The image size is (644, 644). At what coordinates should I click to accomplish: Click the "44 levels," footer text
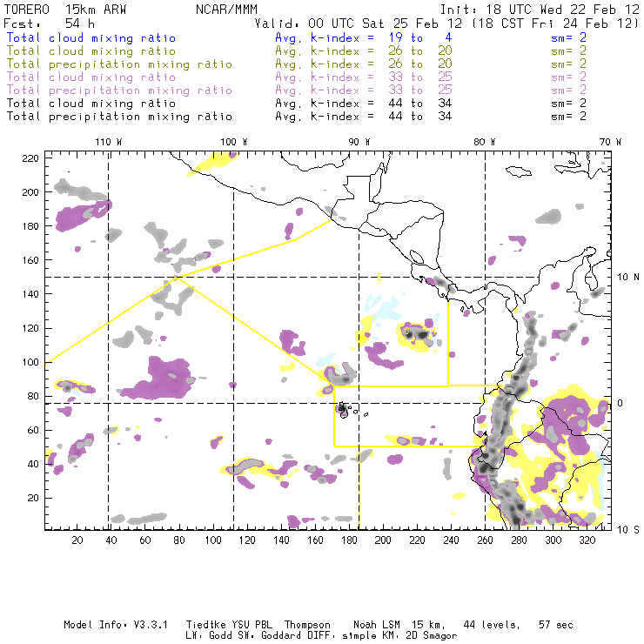(x=492, y=625)
